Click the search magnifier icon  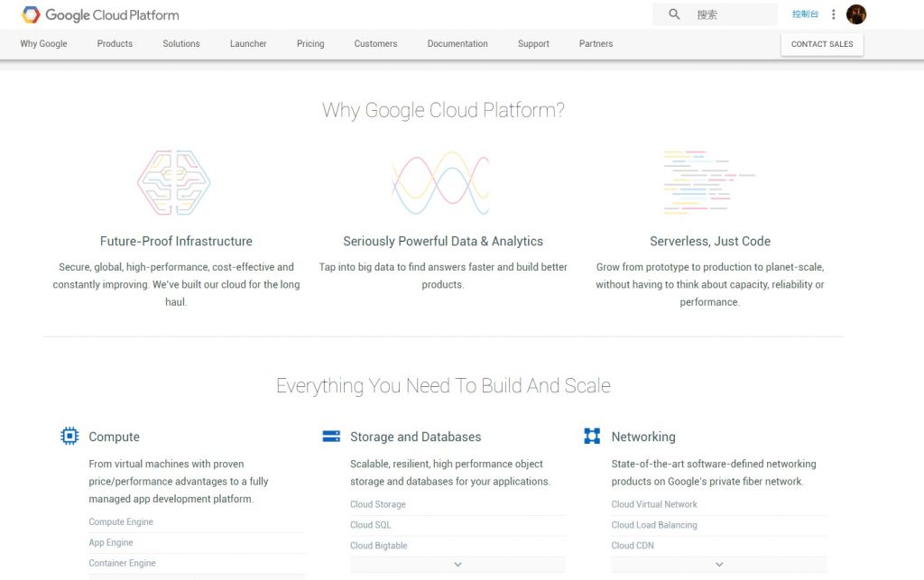tap(674, 14)
